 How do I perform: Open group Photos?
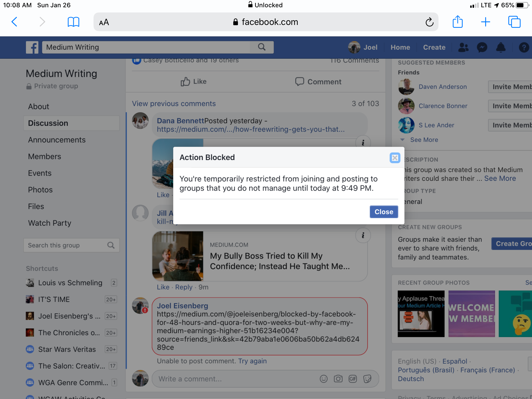click(x=40, y=190)
